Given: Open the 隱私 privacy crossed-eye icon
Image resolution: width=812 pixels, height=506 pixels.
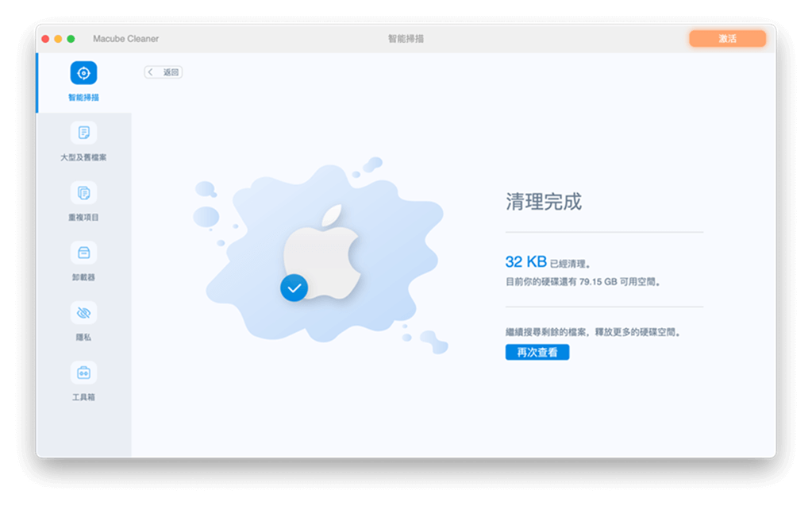Looking at the screenshot, I should [83, 313].
